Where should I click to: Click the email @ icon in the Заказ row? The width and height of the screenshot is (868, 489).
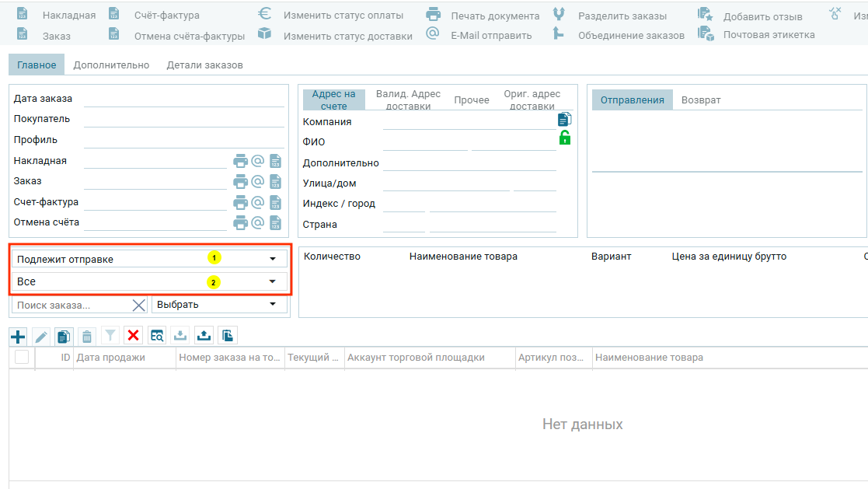pyautogui.click(x=258, y=181)
